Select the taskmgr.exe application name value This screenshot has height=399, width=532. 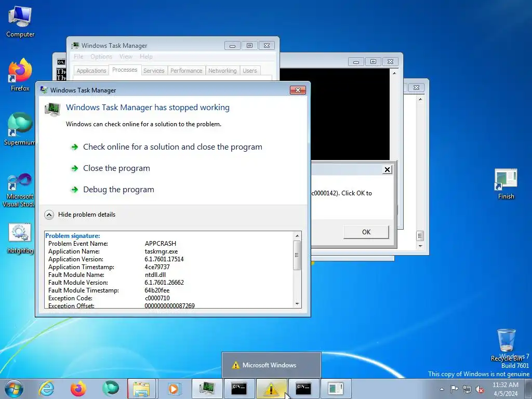[161, 251]
